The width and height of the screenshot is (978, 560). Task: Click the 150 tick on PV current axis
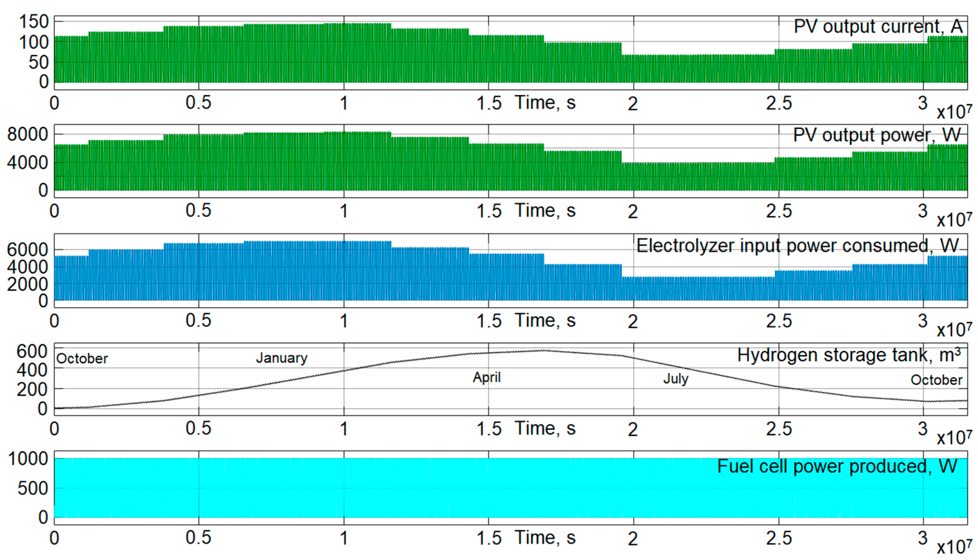click(34, 22)
